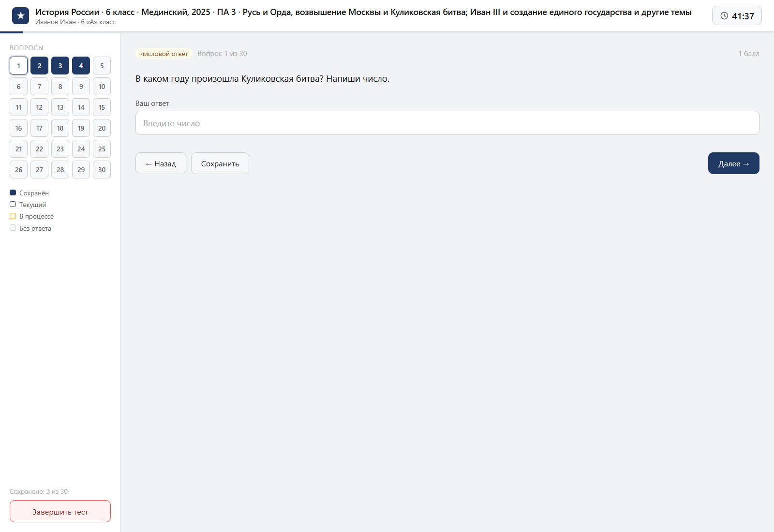Click the Сохранено: 3 из 30 status
Screen dimensions: 774x532
click(39, 491)
